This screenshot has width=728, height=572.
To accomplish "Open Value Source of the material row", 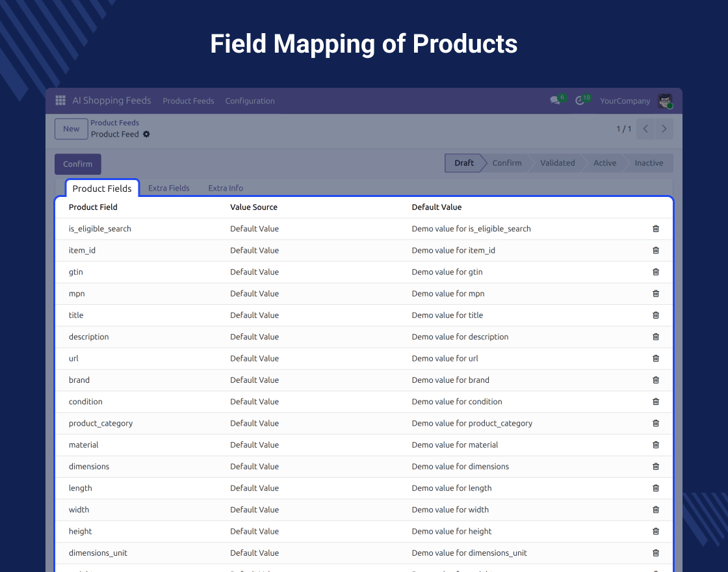I will point(254,445).
